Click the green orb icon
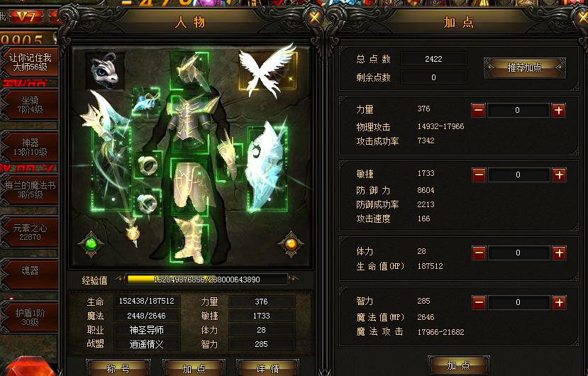The image size is (588, 376). [91, 244]
